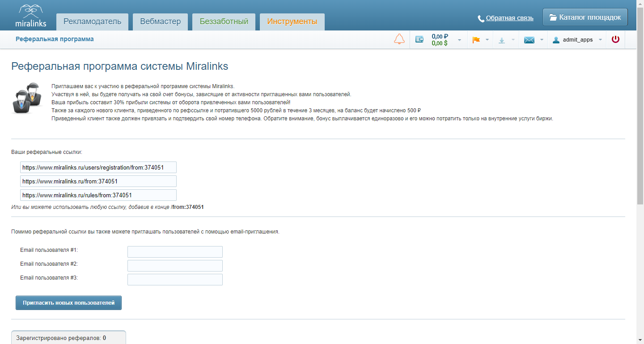Click the line starting Приведенный клиент также должен
The height and width of the screenshot is (344, 644).
[302, 119]
